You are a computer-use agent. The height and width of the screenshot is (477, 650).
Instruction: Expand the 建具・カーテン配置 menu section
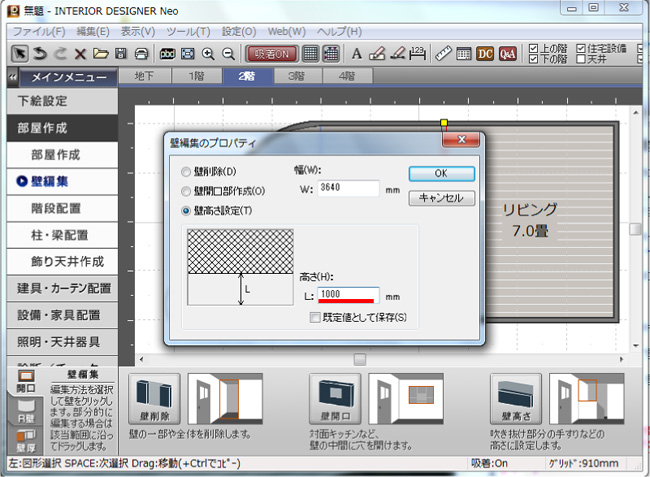[x=64, y=288]
